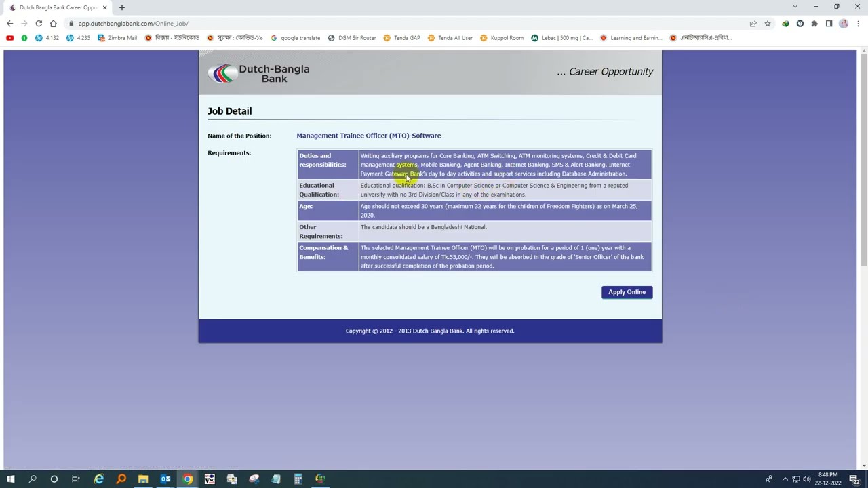Screen dimensions: 868x488
Task: Share this page from the address bar
Action: coord(753,24)
